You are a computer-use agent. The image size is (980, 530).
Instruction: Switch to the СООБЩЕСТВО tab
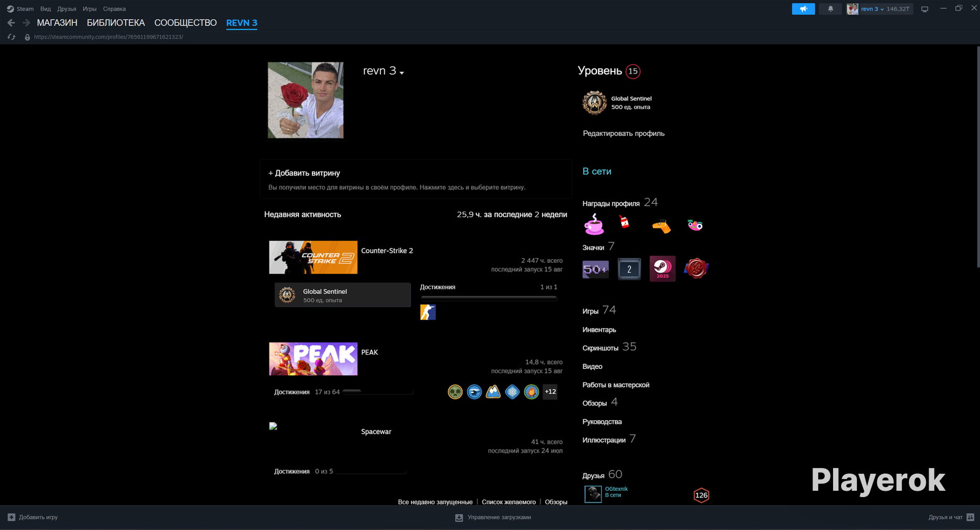[x=186, y=23]
